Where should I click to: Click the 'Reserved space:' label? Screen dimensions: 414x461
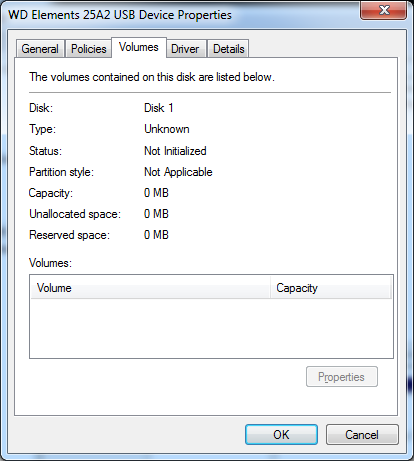[x=70, y=235]
